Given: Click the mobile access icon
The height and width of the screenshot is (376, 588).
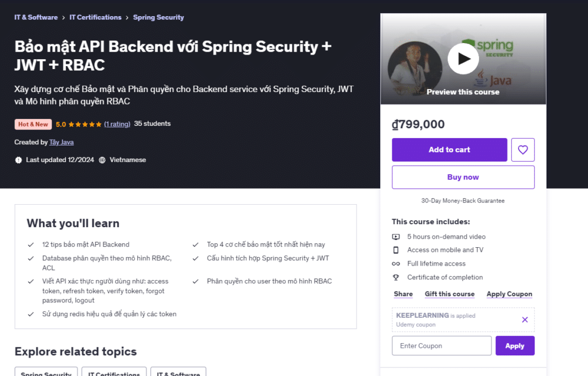Looking at the screenshot, I should 396,250.
